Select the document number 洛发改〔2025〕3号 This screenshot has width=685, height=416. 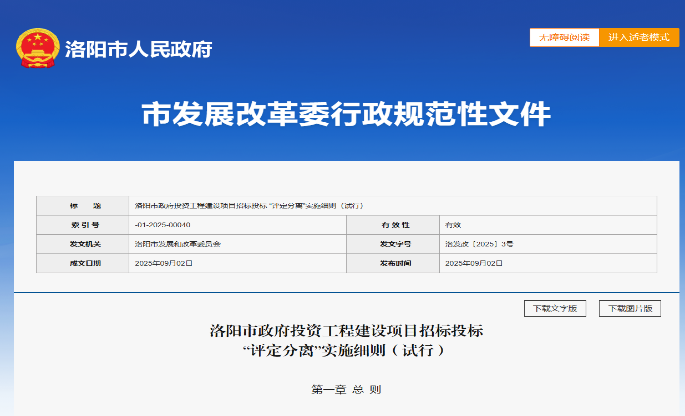click(479, 244)
